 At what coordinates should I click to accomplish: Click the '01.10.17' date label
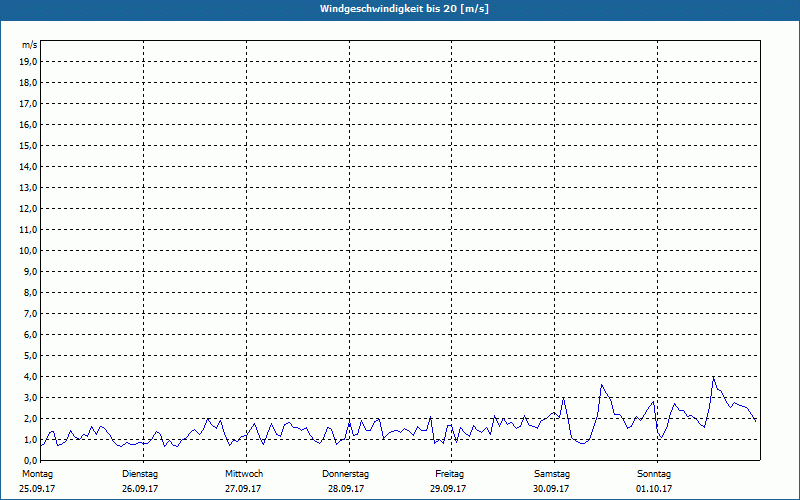pos(654,489)
